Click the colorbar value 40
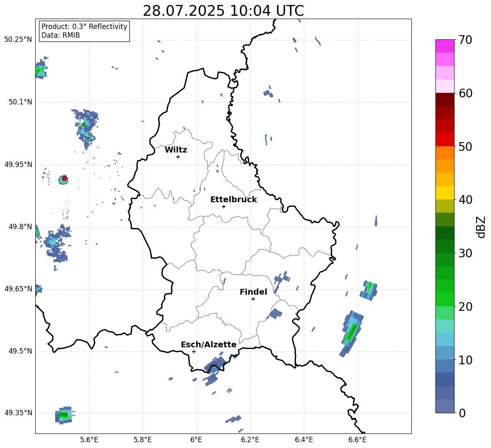Viewport: 491px width, 448px height. point(465,200)
